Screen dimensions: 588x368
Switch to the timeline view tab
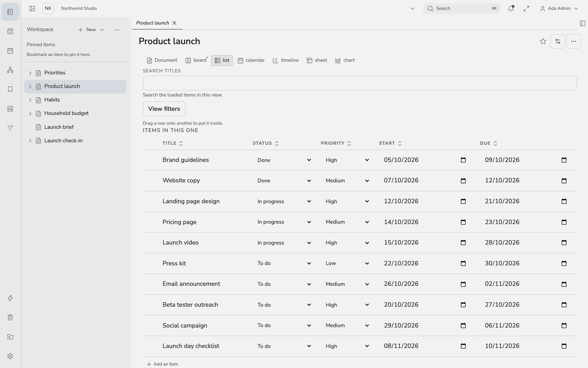pos(286,60)
